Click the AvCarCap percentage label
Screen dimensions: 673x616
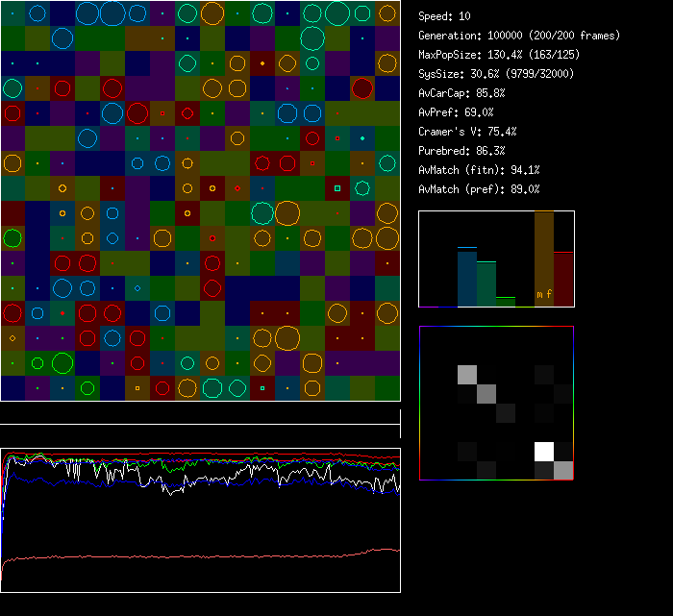tap(461, 93)
